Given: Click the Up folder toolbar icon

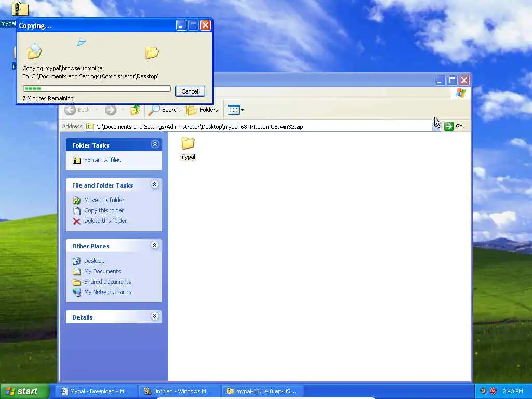Looking at the screenshot, I should (136, 110).
